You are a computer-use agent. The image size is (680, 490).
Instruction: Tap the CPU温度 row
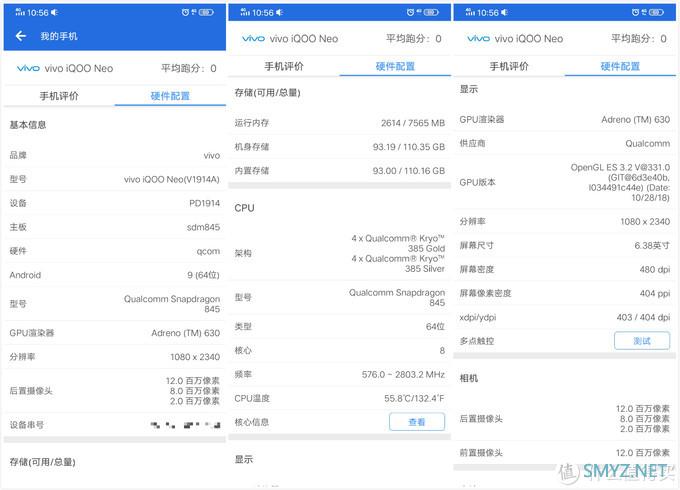click(x=339, y=398)
